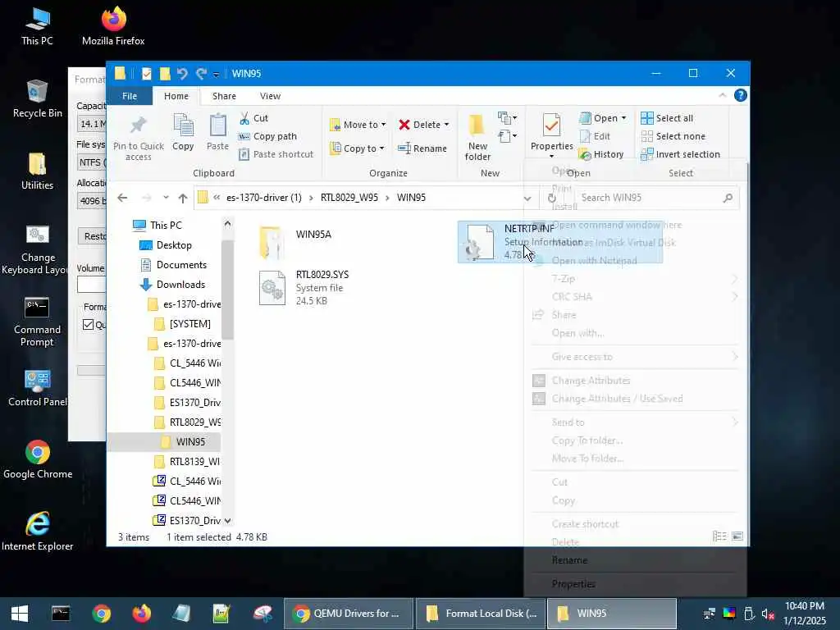Click the red Delete X icon
The width and height of the screenshot is (840, 630).
tap(404, 125)
